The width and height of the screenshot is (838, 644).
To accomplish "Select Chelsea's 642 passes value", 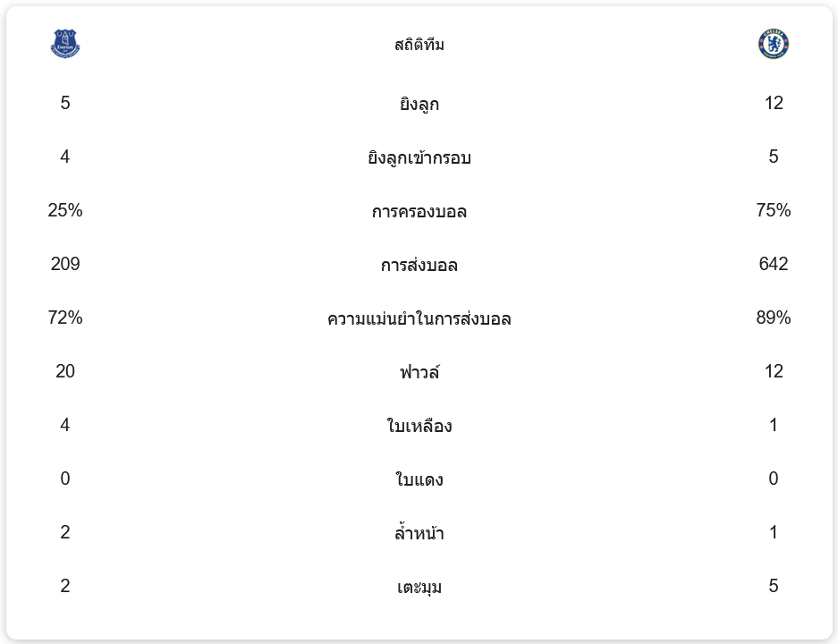I will (774, 264).
